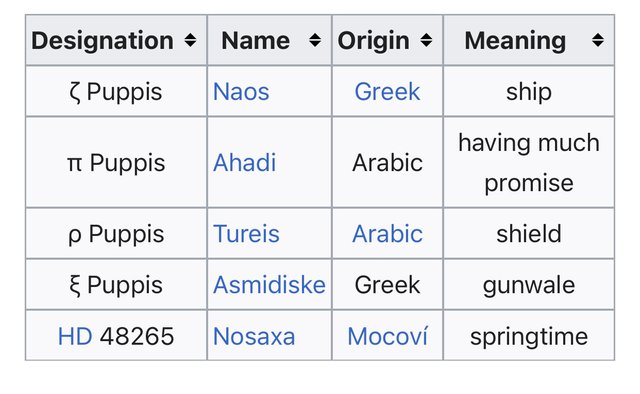Sort table by Name column arrows
The height and width of the screenshot is (394, 640).
coord(315,40)
